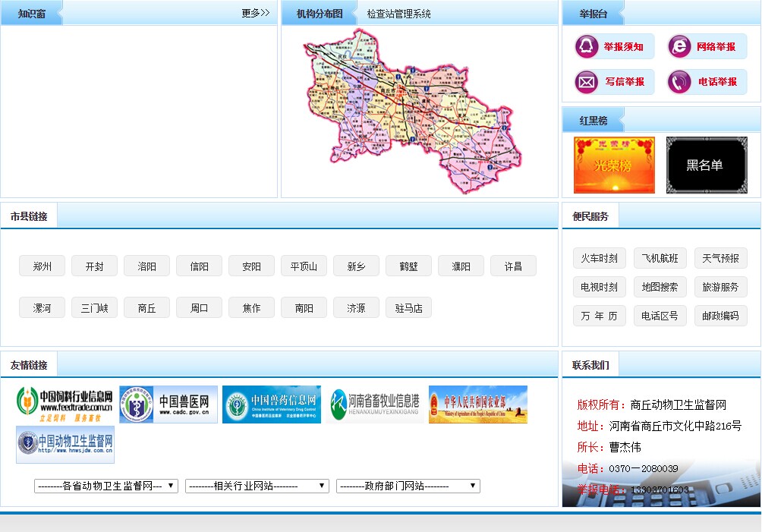Viewport: 762px width, 532px height.
Task: Click the 网络举报 text link
Action: click(716, 46)
